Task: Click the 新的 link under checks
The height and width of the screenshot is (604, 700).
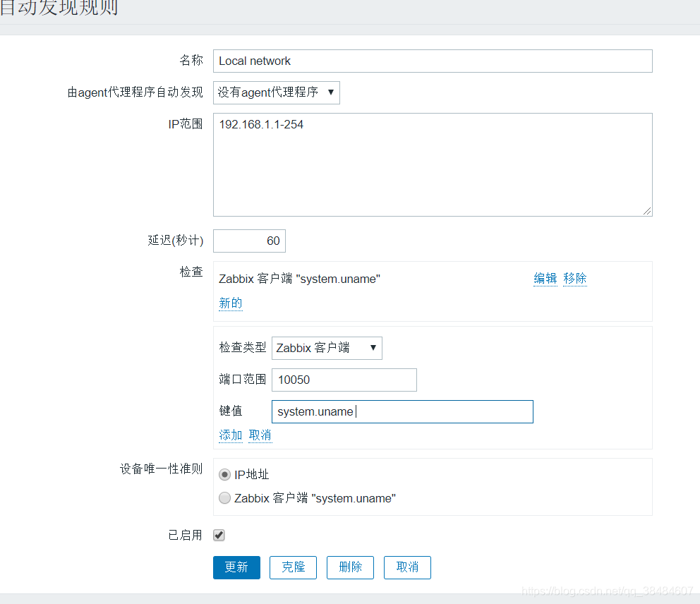Action: pos(230,303)
